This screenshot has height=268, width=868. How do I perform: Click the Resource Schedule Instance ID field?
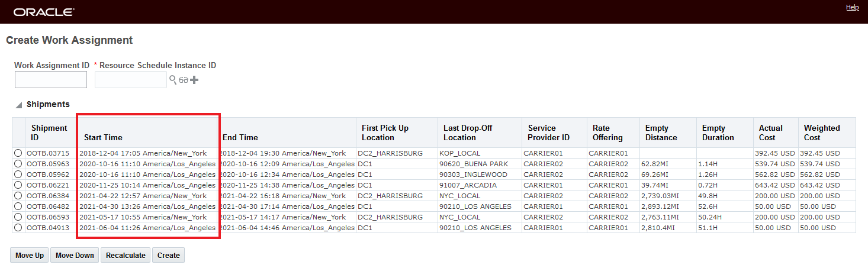point(130,80)
